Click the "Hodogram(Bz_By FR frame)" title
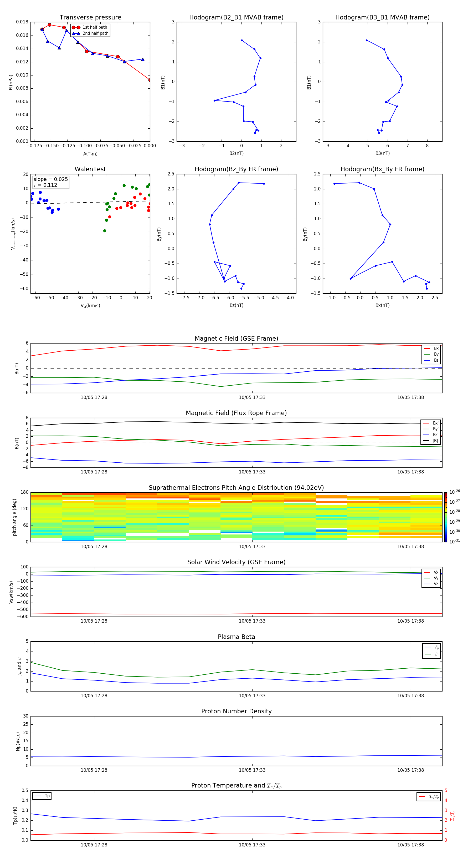473x868 pixels. point(236,169)
